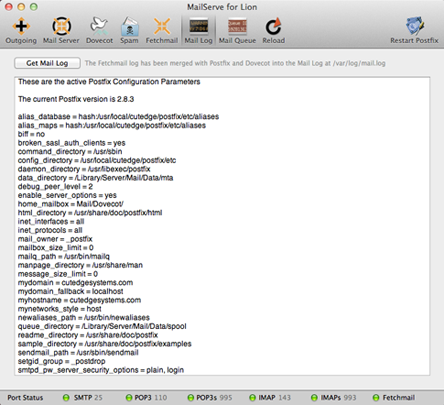This screenshot has width=444, height=405.
Task: Click the setgid_group line
Action: point(62,361)
